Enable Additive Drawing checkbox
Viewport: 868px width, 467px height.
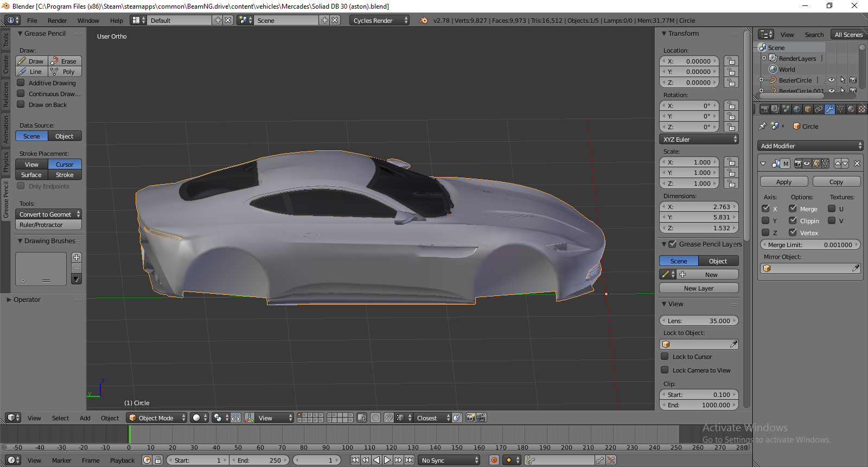21,83
